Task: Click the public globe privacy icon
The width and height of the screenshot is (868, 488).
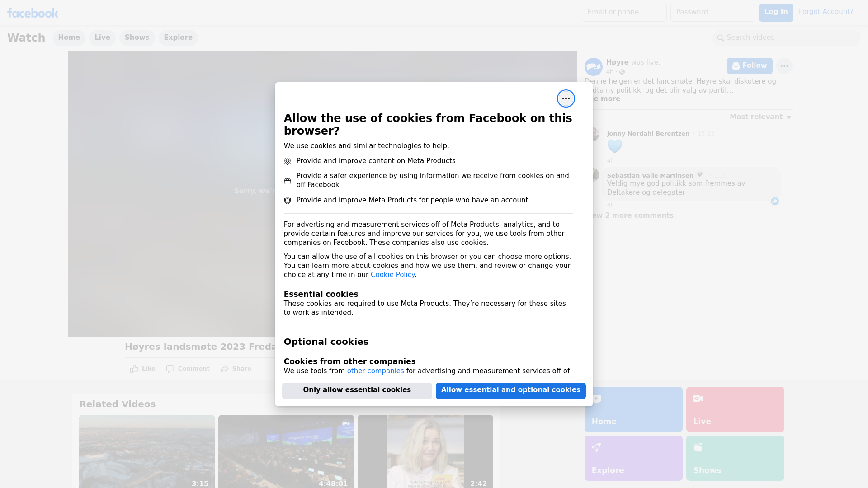Action: click(x=622, y=72)
